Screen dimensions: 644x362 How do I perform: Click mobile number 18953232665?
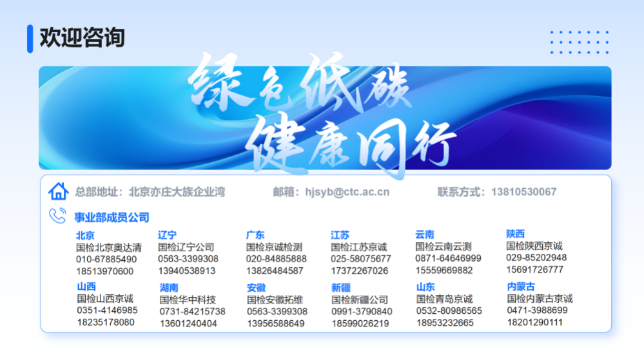tap(445, 323)
